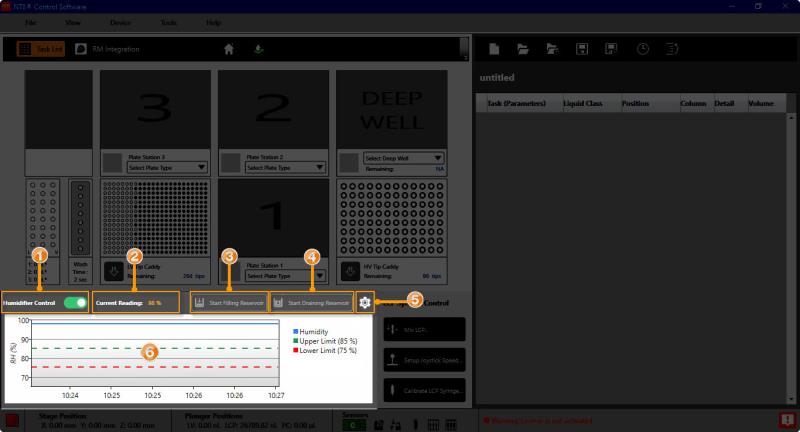Click the red stop button in status bar
The height and width of the screenshot is (432, 800).
tap(12, 421)
